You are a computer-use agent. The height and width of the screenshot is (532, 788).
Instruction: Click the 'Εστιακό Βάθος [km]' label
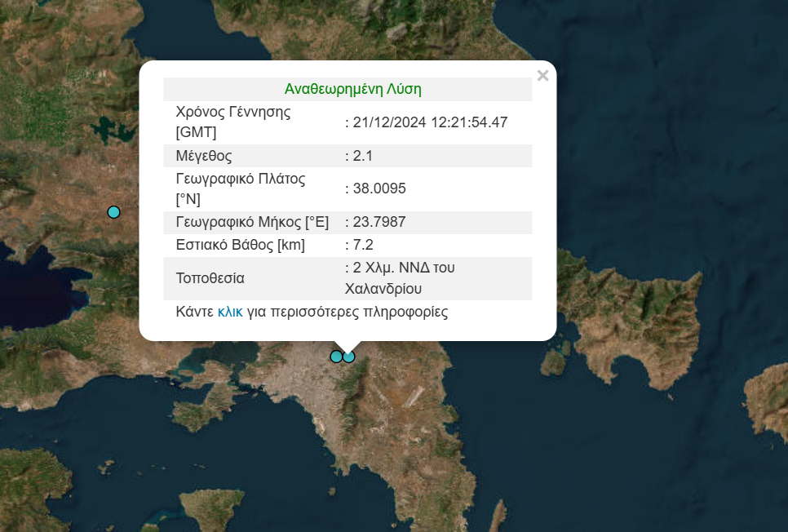tap(240, 245)
